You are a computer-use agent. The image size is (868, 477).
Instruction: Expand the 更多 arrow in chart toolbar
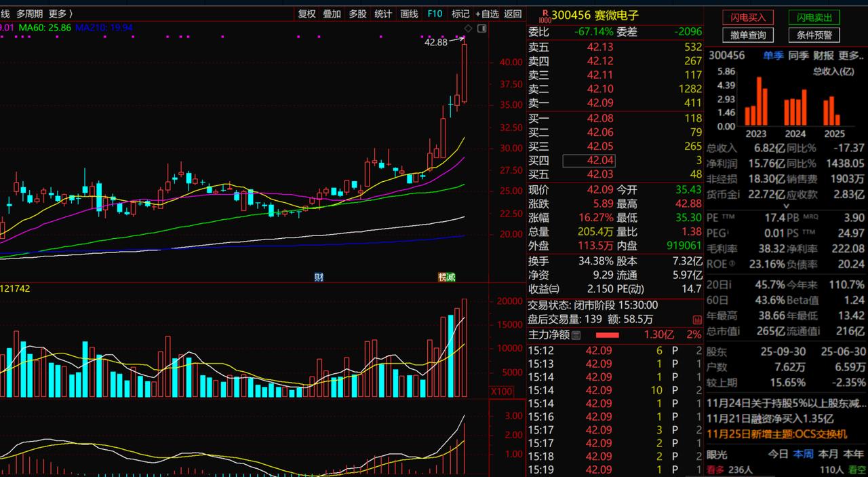[61, 14]
